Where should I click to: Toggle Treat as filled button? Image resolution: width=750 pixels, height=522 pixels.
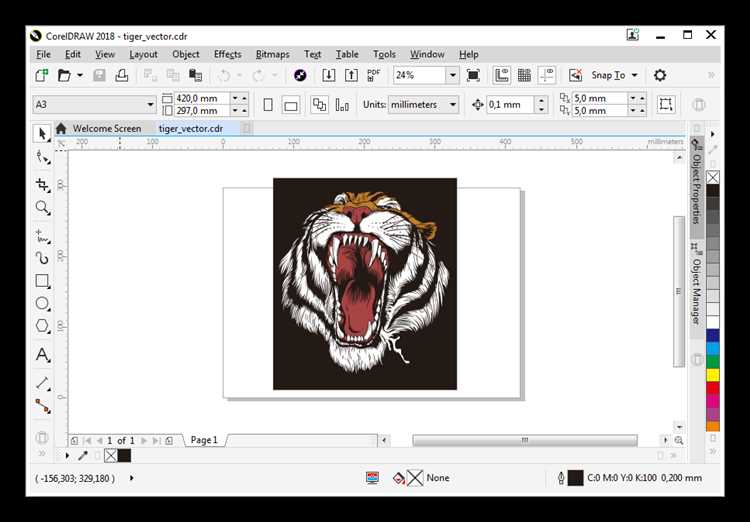(666, 104)
